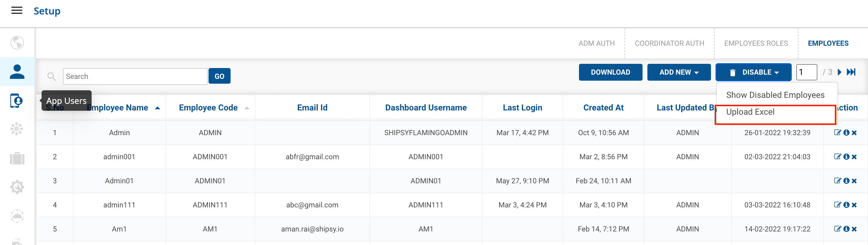
Task: Choose Show Disabled Employees option
Action: coord(775,95)
